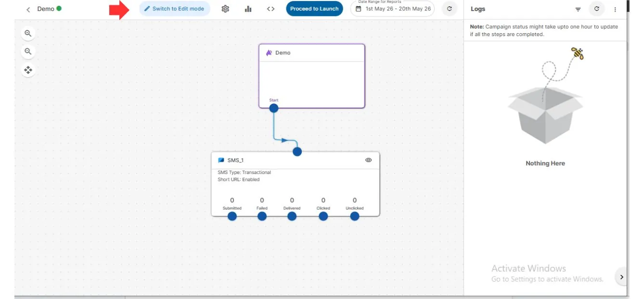This screenshot has height=299, width=644.
Task: Click the 'Nothing Here' message
Action: point(545,163)
